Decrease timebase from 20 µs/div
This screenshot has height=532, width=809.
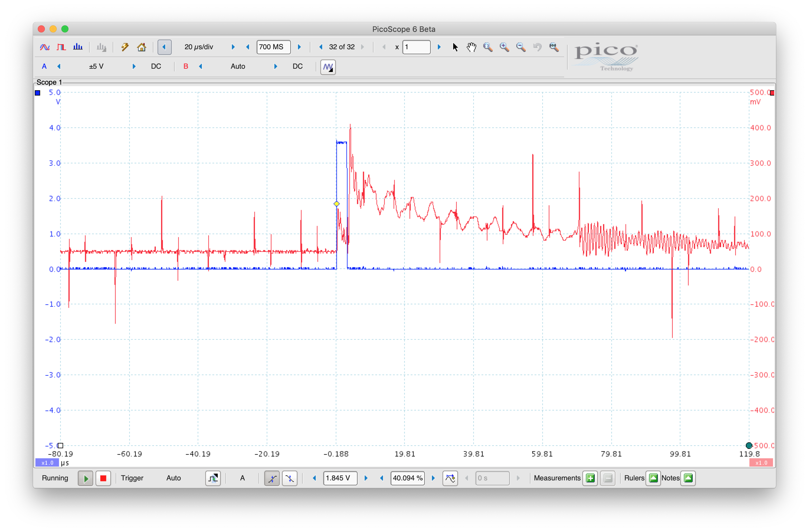click(x=165, y=47)
